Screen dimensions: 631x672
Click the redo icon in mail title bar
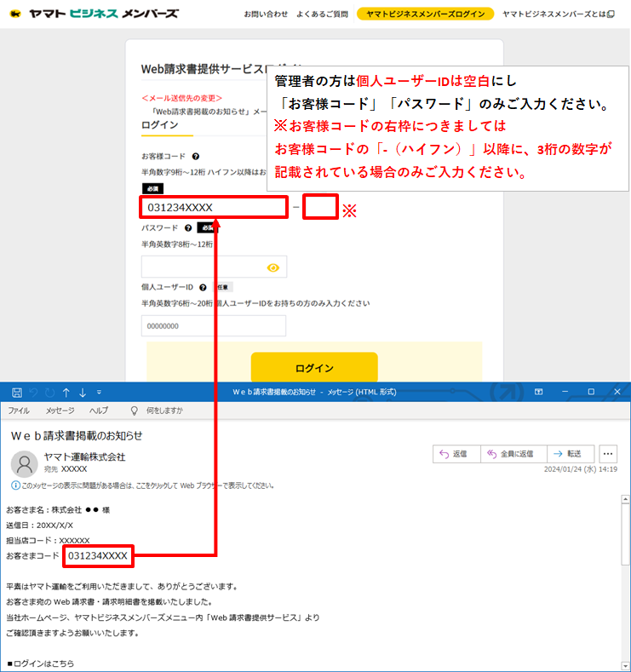(49, 392)
